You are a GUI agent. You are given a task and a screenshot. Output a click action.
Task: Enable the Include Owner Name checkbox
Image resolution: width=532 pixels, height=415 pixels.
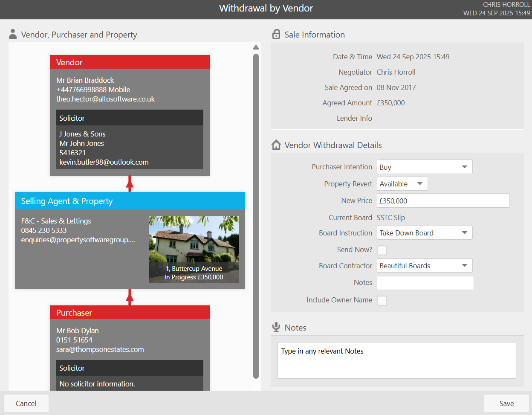[x=382, y=300]
